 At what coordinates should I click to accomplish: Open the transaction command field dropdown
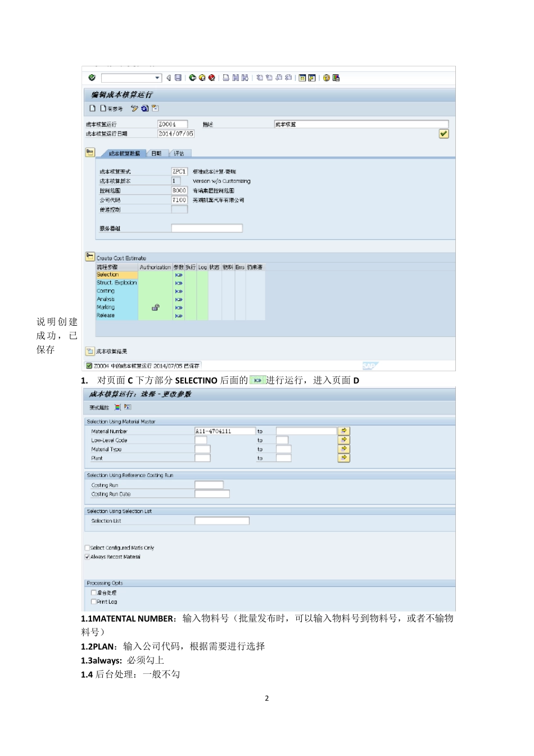click(x=157, y=78)
